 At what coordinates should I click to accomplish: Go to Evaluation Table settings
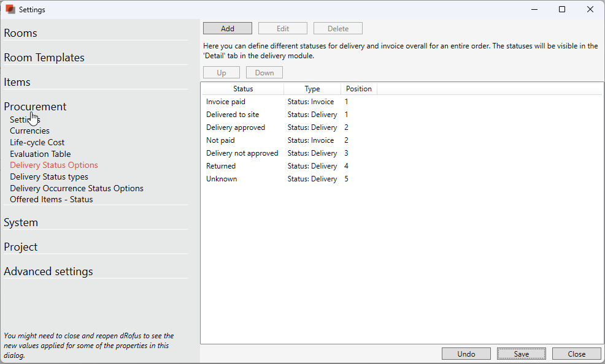click(x=40, y=154)
